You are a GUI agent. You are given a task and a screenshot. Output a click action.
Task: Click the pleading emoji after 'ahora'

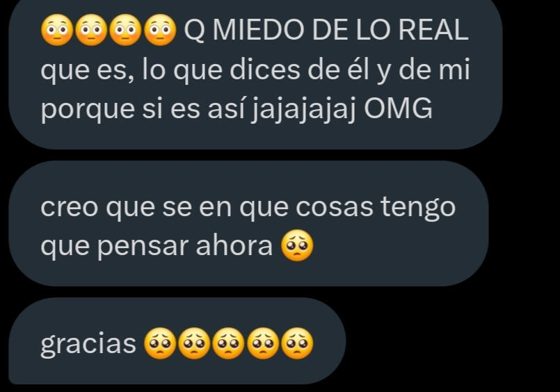click(x=297, y=245)
